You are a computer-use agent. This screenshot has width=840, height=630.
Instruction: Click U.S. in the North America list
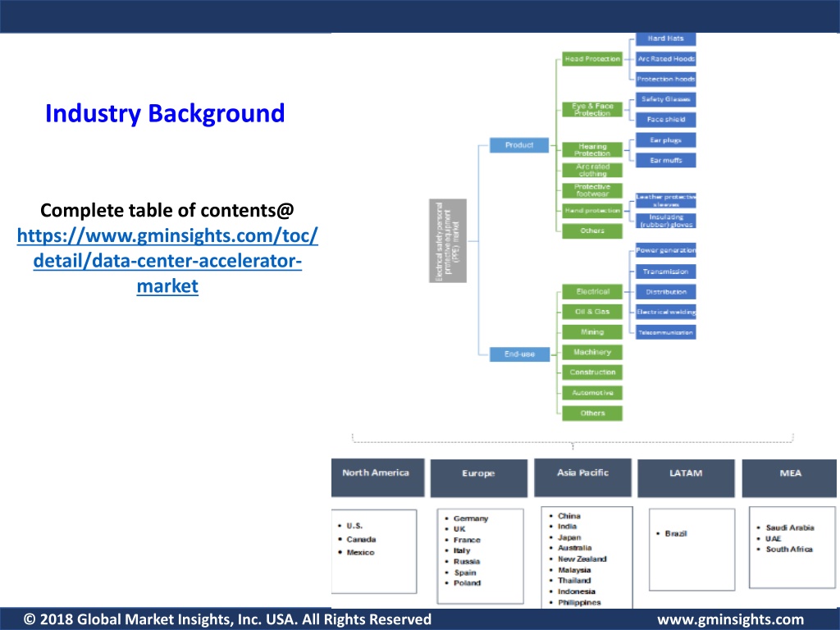coord(354,526)
